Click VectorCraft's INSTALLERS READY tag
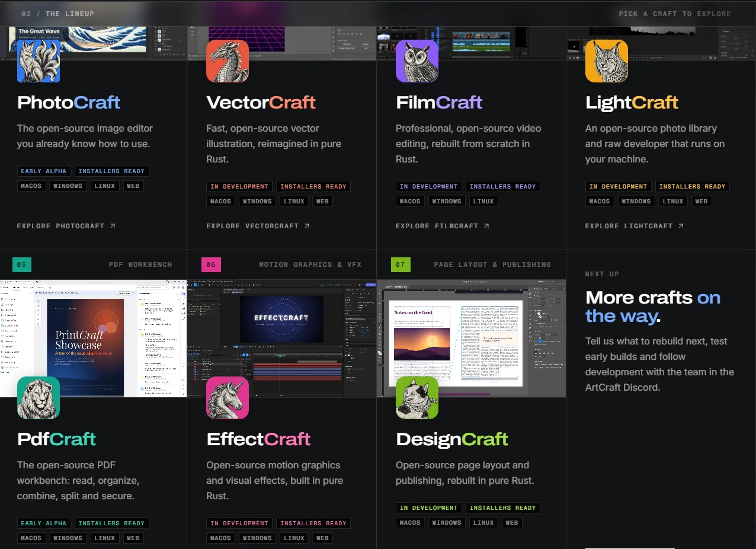The image size is (756, 549). pos(313,187)
